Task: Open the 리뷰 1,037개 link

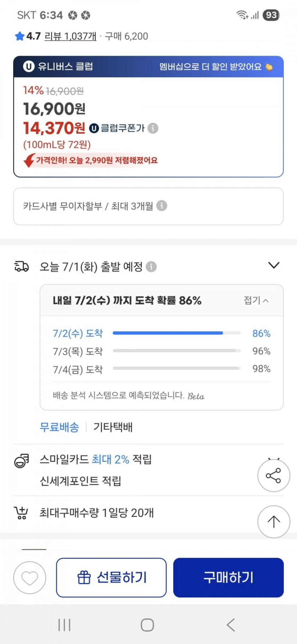Action: [x=70, y=36]
